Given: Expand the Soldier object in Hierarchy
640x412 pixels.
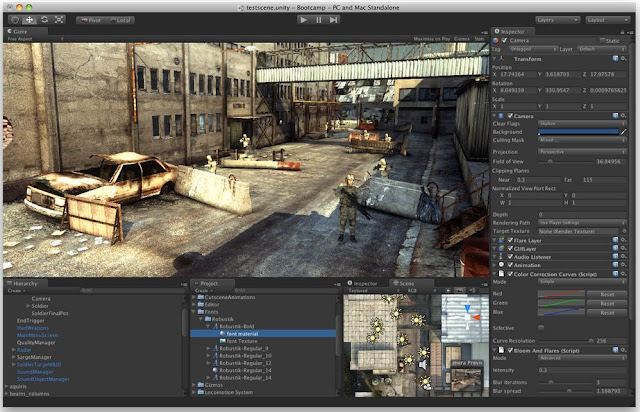Looking at the screenshot, I should [x=28, y=305].
